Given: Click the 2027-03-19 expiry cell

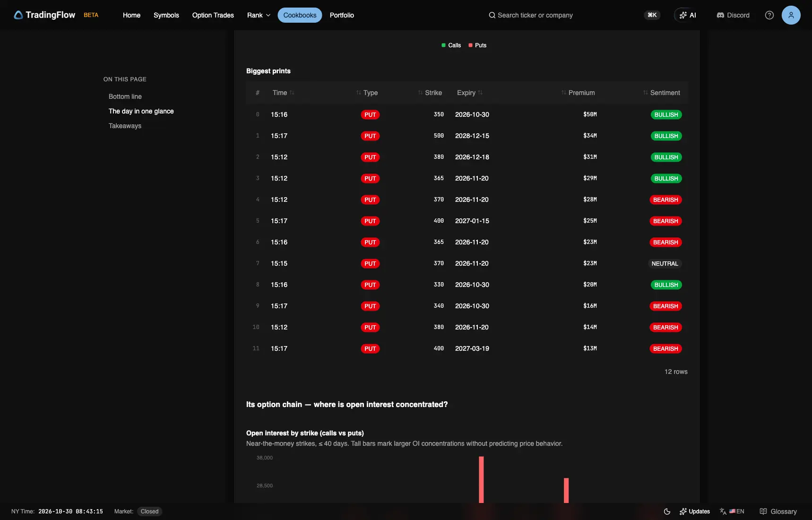Looking at the screenshot, I should pyautogui.click(x=472, y=348).
